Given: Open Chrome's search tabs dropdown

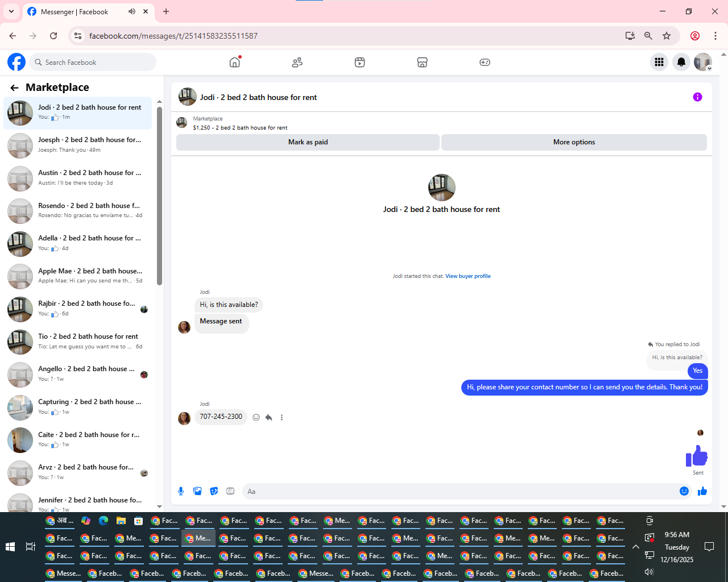Looking at the screenshot, I should pos(11,11).
